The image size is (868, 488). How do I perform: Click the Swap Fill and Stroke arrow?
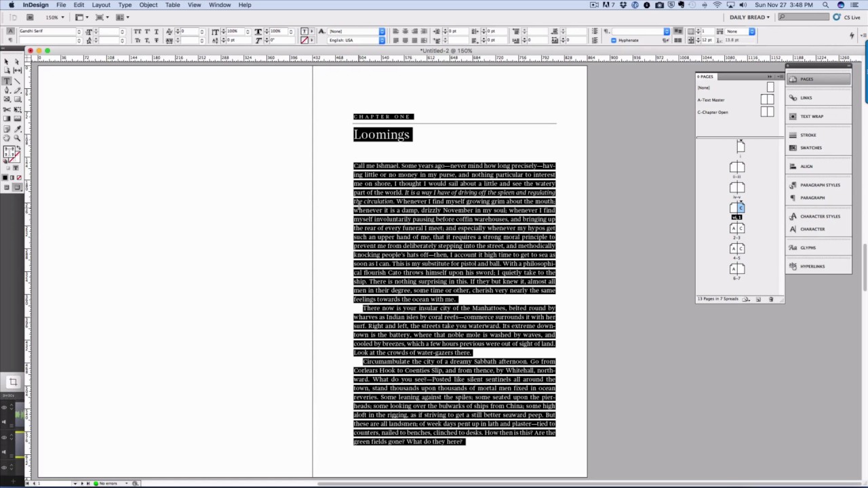(20, 146)
